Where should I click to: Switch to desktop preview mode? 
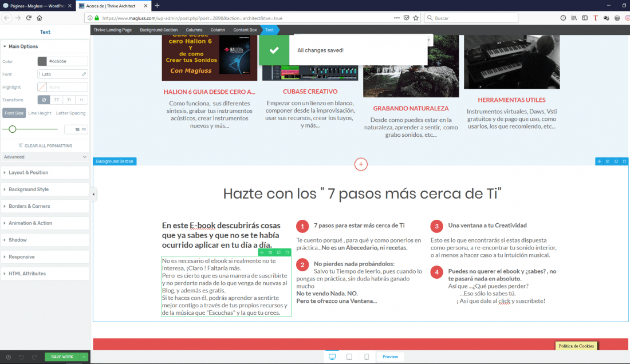[x=332, y=357]
